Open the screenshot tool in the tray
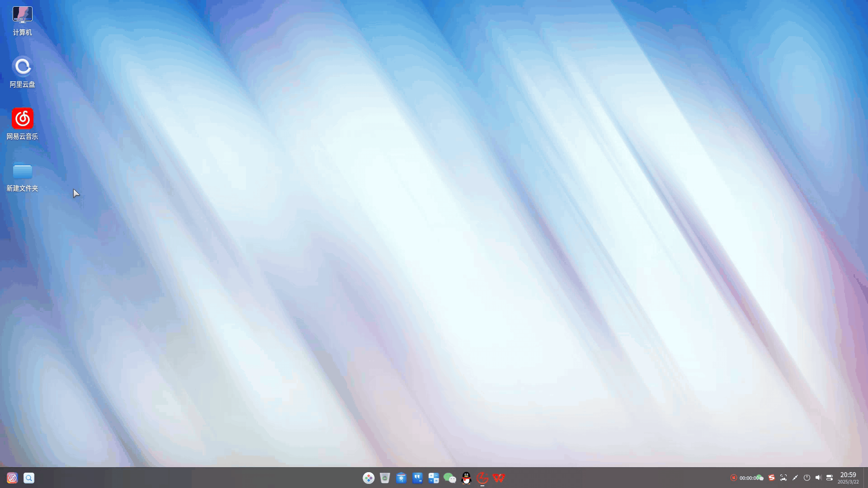The image size is (868, 488). click(x=783, y=478)
